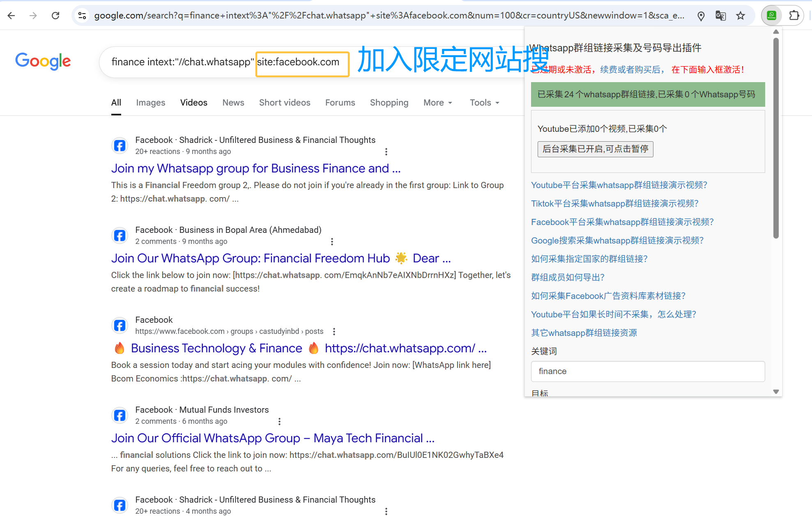
Task: Expand the Tools dropdown
Action: (485, 103)
